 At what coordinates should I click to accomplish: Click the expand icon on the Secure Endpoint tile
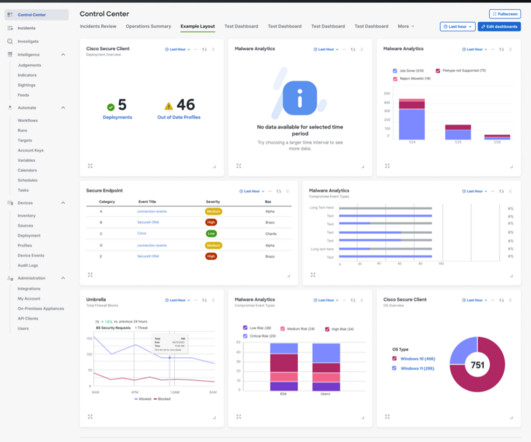90,275
